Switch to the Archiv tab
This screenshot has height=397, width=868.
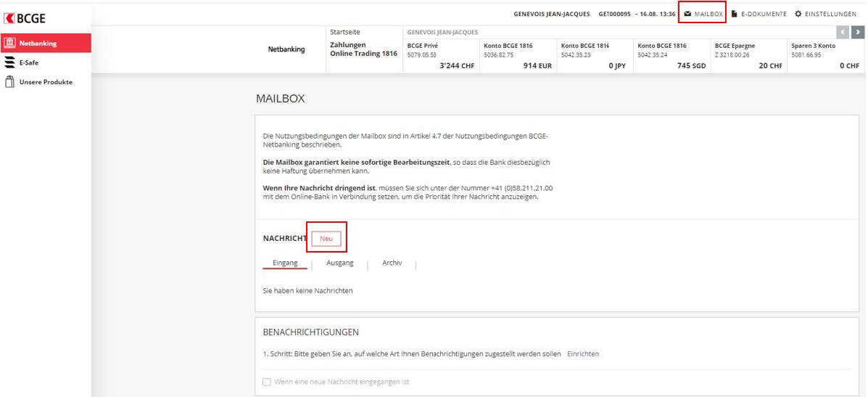click(x=392, y=263)
